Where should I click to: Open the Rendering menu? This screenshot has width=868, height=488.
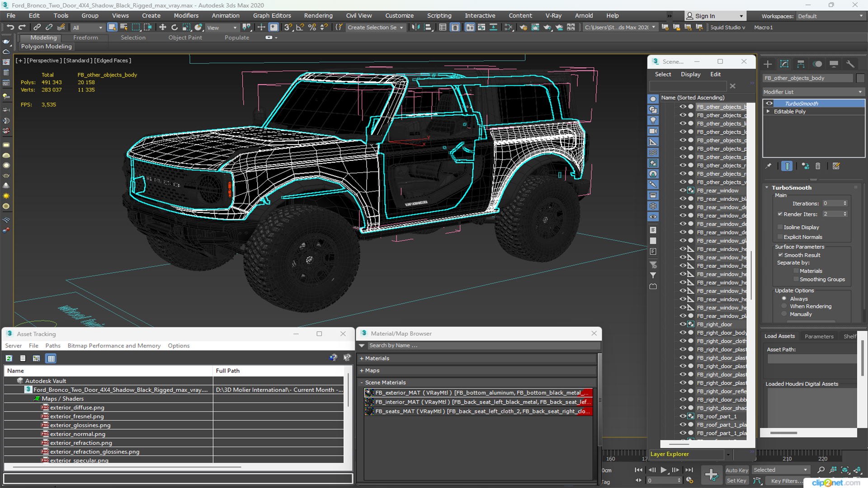(x=318, y=15)
